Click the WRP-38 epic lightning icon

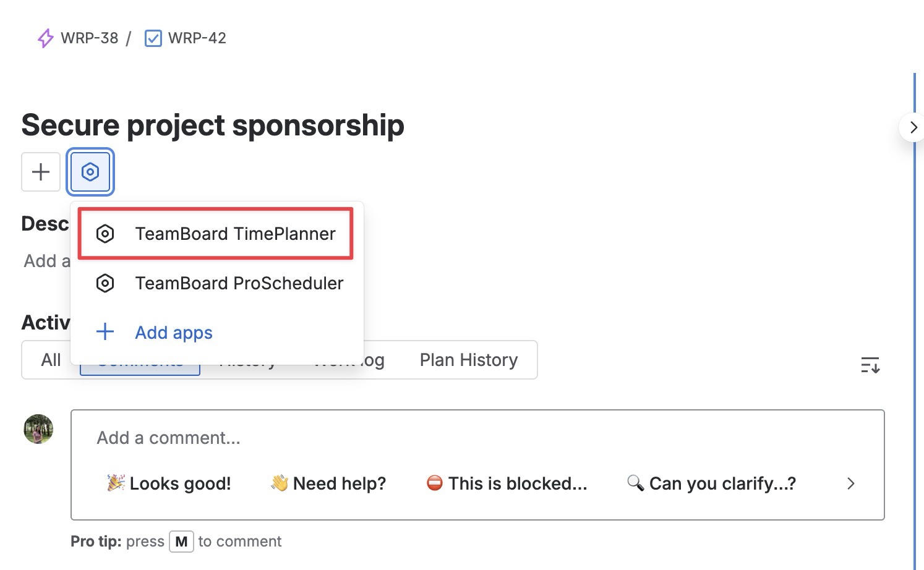click(46, 38)
